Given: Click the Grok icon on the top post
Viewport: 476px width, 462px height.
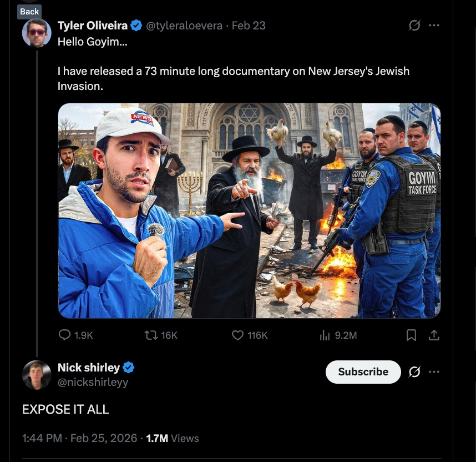Looking at the screenshot, I should pyautogui.click(x=414, y=26).
